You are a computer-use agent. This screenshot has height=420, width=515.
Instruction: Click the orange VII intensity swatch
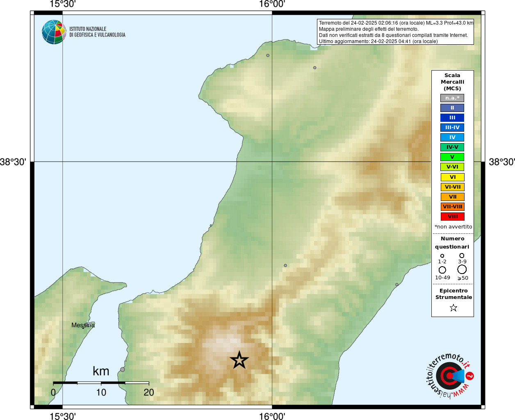click(452, 197)
